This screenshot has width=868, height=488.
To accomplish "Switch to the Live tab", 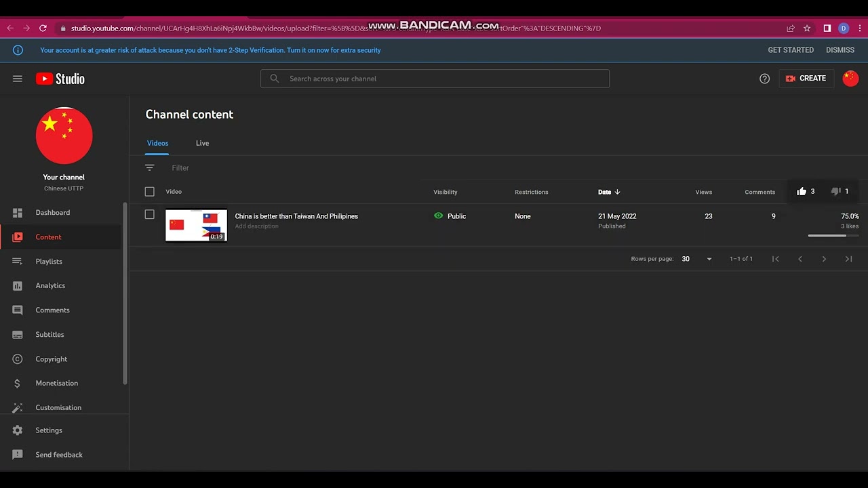I will tap(203, 143).
